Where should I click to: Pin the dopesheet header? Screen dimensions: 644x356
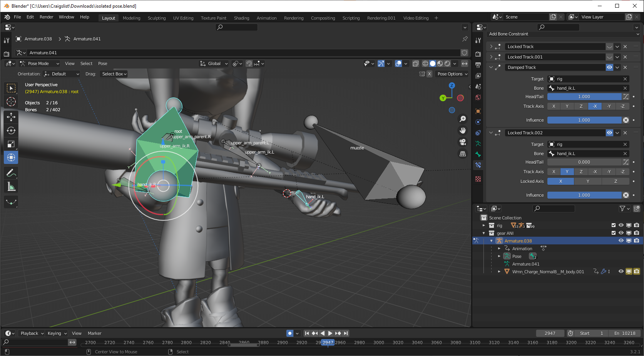465,39
